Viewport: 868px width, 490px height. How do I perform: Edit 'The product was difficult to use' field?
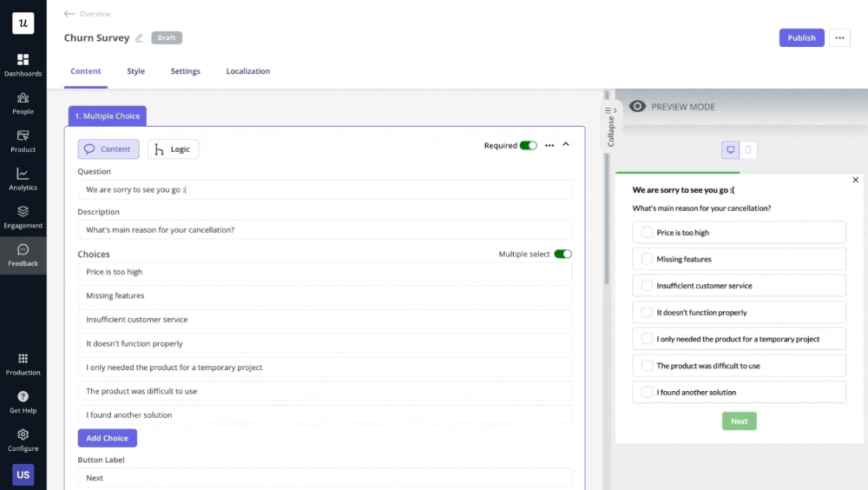click(x=325, y=391)
